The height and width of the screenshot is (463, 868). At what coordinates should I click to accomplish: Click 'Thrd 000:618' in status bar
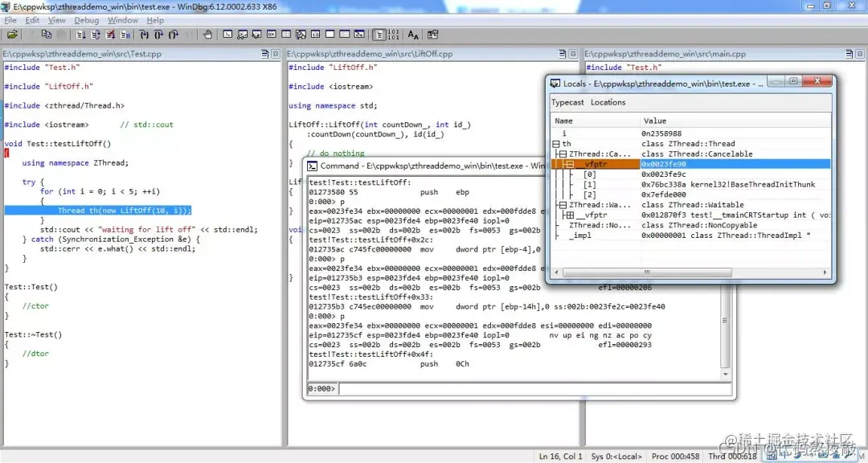tap(732, 457)
